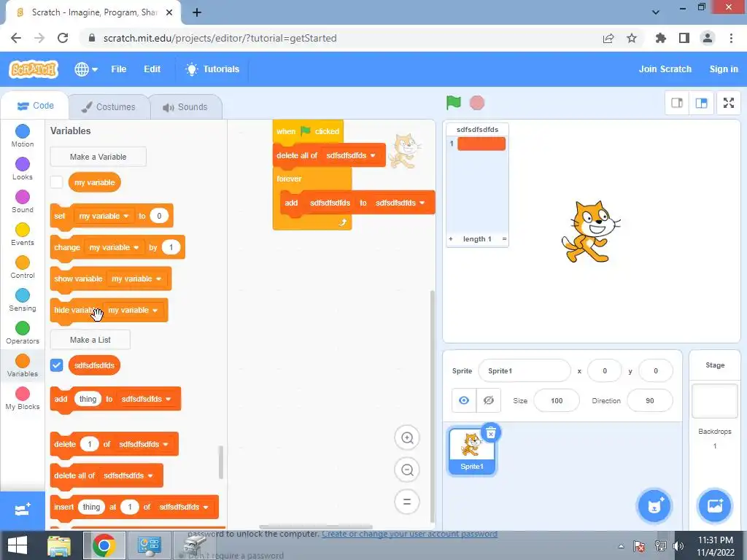Select the Sound block category
Screen dimensions: 747x560
tap(23, 202)
